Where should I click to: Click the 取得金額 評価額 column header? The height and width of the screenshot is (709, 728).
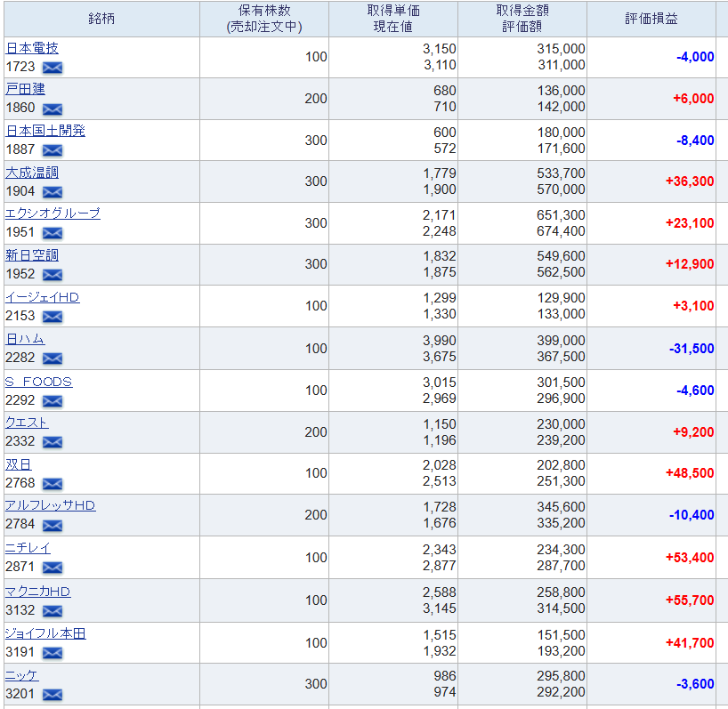[522, 19]
